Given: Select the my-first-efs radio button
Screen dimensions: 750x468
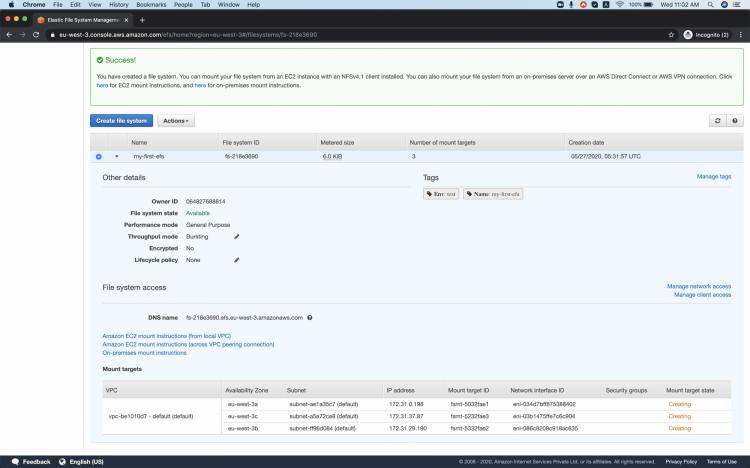Looking at the screenshot, I should (98, 156).
